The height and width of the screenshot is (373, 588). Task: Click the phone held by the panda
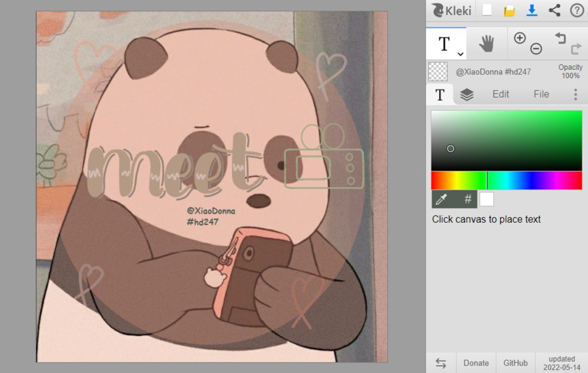pyautogui.click(x=252, y=277)
